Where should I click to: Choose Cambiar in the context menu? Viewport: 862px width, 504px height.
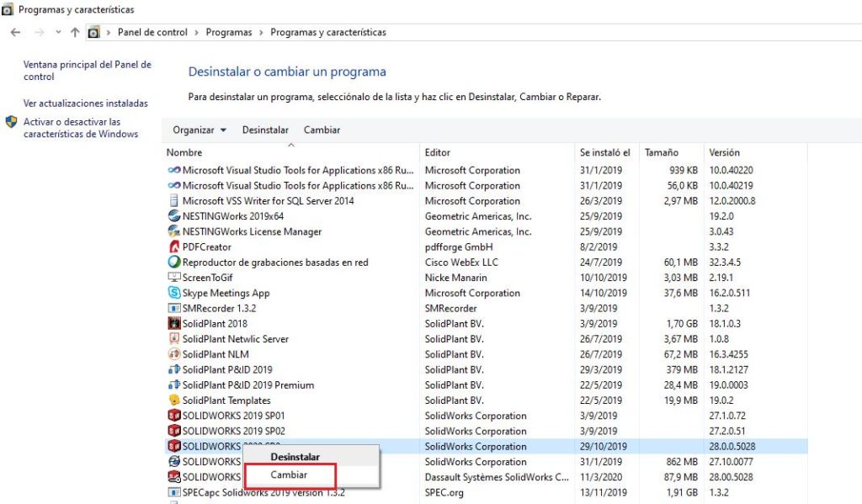(x=289, y=475)
